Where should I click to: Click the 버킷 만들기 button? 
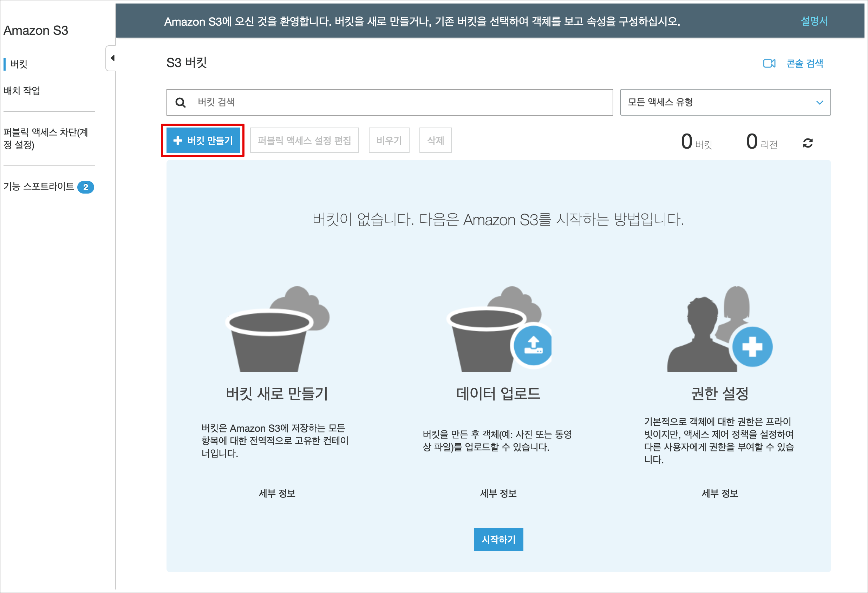[x=203, y=141]
